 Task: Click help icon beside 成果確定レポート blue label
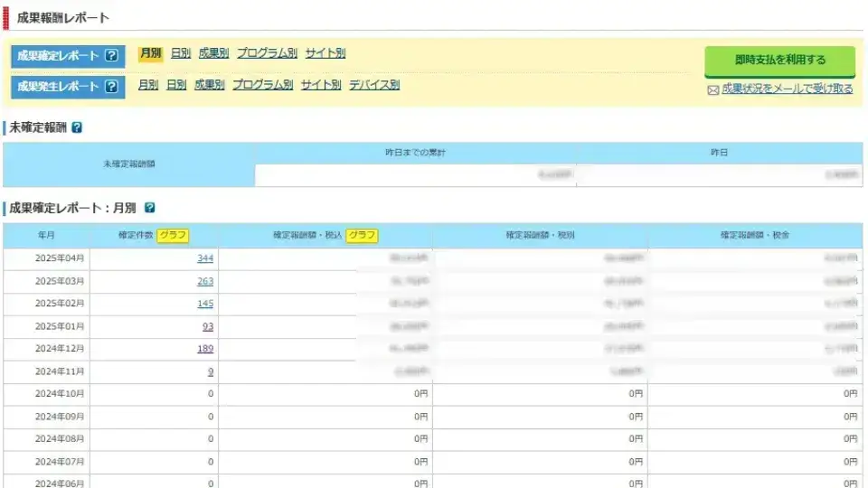point(111,56)
